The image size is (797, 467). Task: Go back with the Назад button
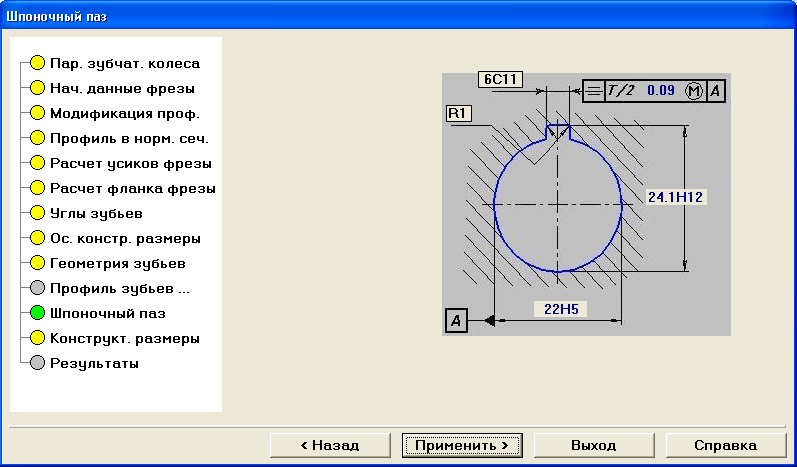coord(330,446)
